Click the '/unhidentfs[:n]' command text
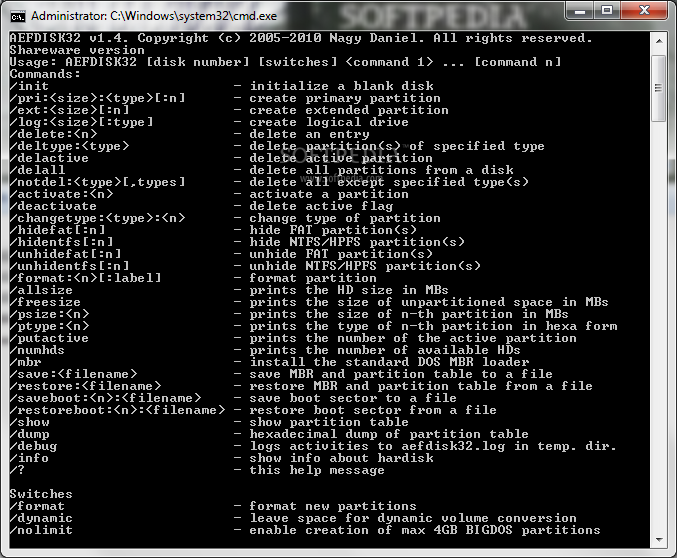The image size is (677, 558). [x=70, y=266]
